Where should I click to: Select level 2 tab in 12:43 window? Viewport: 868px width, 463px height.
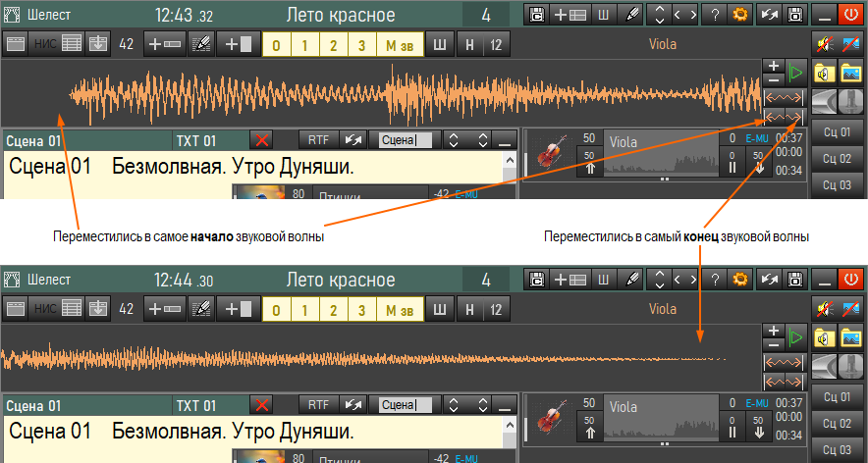coord(333,45)
